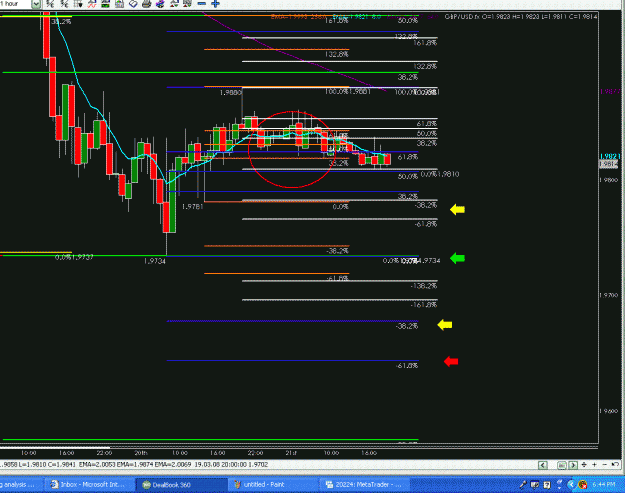
Task: Click the 1.9600 tick on the price axis
Action: (609, 411)
